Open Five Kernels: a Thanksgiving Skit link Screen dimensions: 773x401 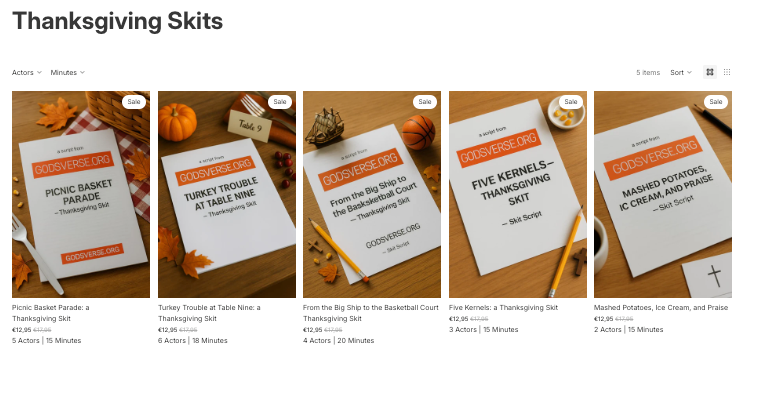(503, 307)
